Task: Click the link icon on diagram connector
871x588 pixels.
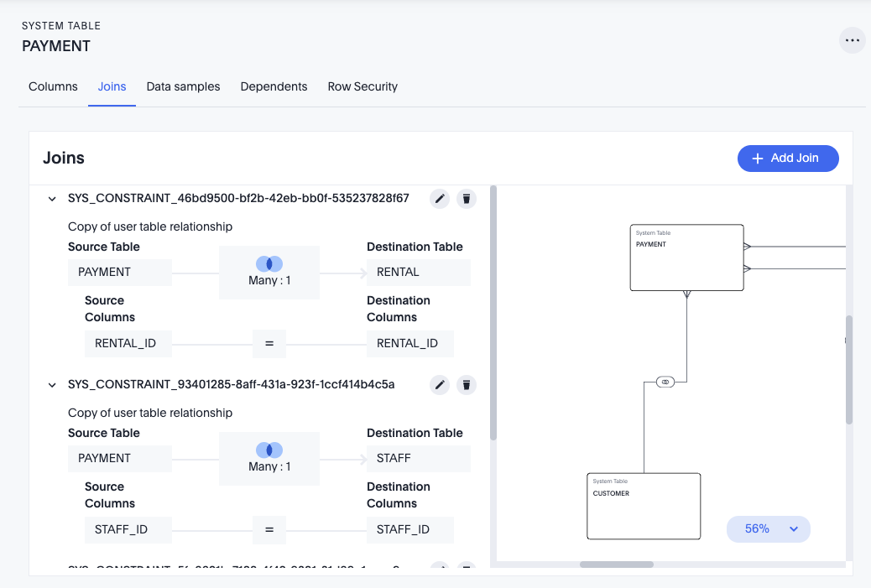Action: (x=665, y=382)
